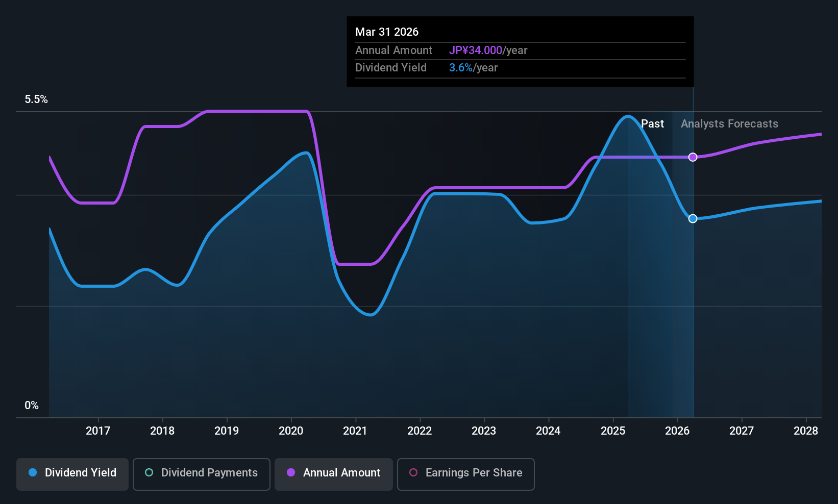Toggle the Annual Amount legend button

click(x=334, y=474)
